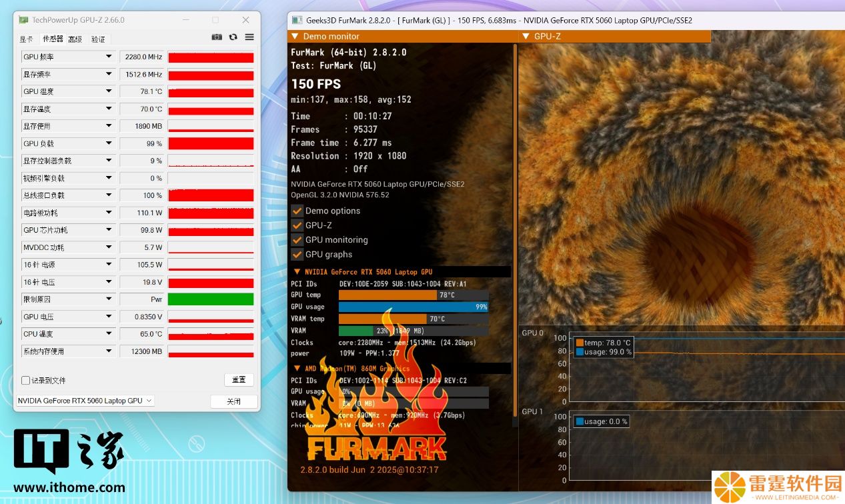Uncheck the GPU-Z checkbox in FurMark
Viewport: 845px width, 504px height.
(x=297, y=225)
